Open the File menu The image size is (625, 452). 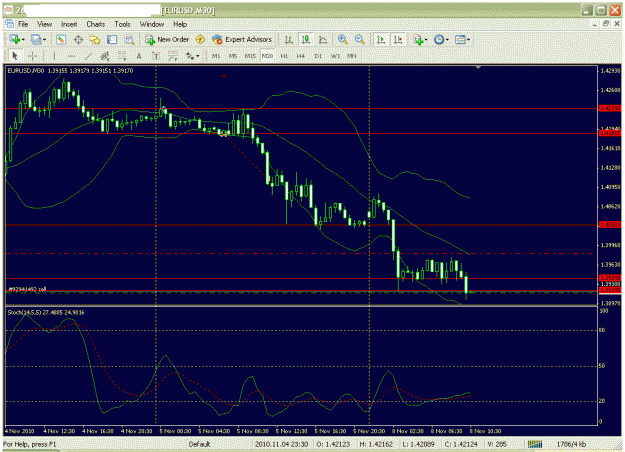pos(23,24)
